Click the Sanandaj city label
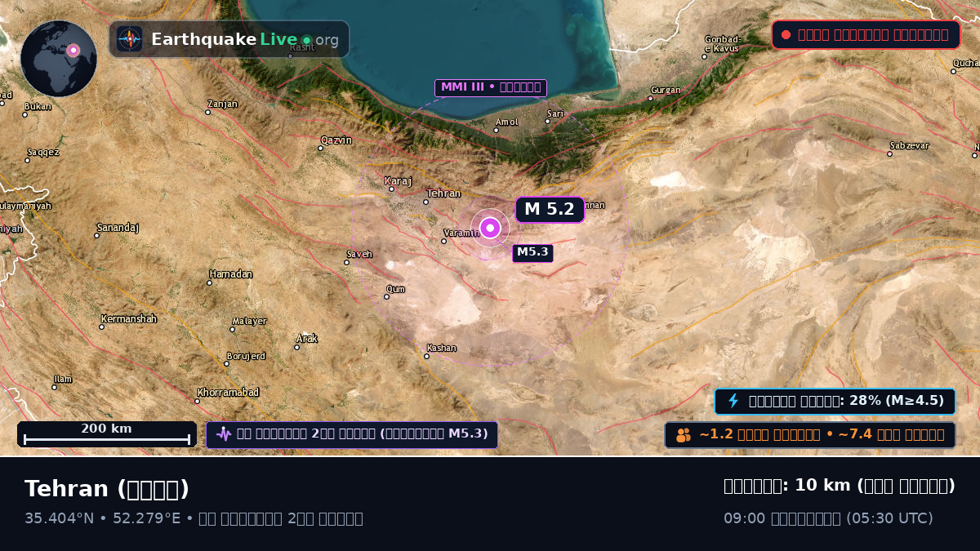Image resolution: width=980 pixels, height=551 pixels. (x=118, y=228)
